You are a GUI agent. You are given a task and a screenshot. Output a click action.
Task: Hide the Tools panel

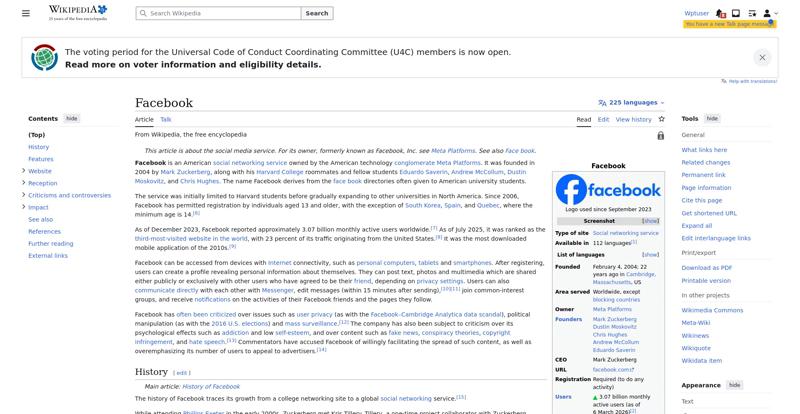[x=712, y=118]
